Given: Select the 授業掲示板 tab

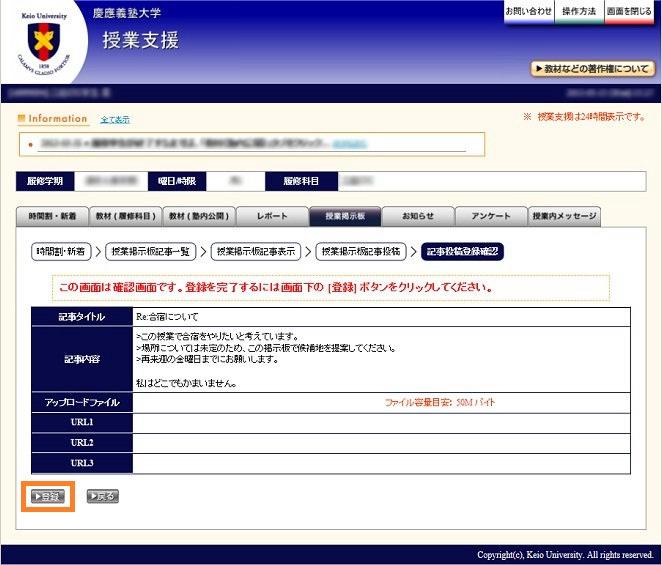Looking at the screenshot, I should pyautogui.click(x=345, y=217).
